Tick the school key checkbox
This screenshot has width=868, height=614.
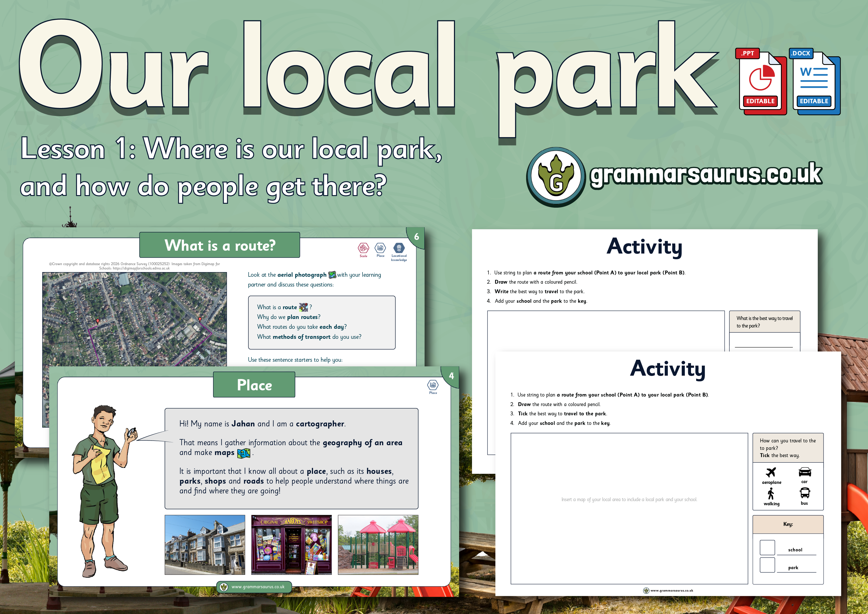[x=768, y=548]
